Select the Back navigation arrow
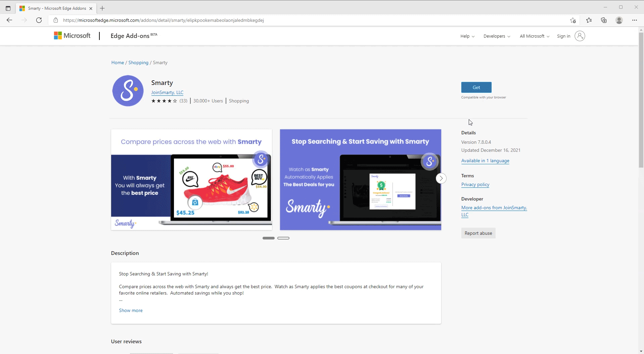 [10, 20]
